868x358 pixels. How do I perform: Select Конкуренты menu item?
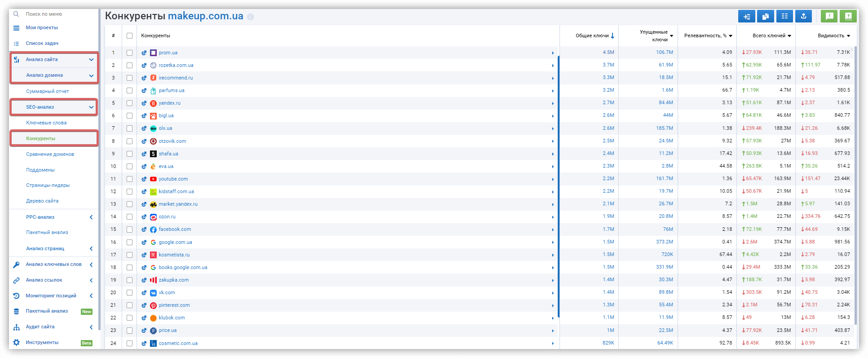coord(41,139)
